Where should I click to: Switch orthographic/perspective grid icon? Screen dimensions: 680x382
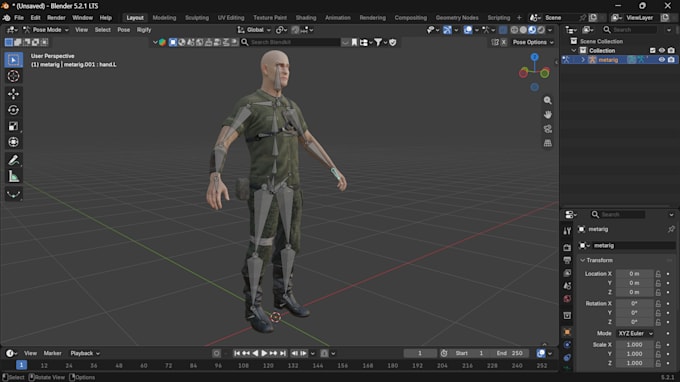pyautogui.click(x=548, y=143)
